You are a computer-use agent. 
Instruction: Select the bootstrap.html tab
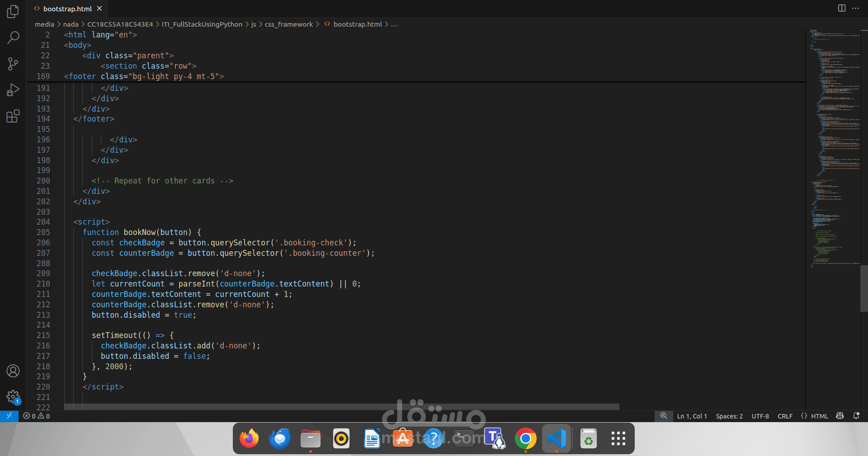66,8
